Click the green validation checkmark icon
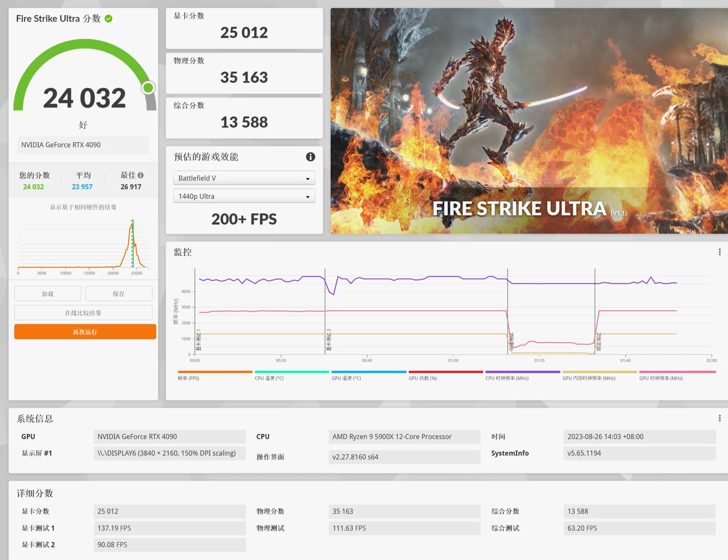Image resolution: width=728 pixels, height=560 pixels. [x=108, y=19]
